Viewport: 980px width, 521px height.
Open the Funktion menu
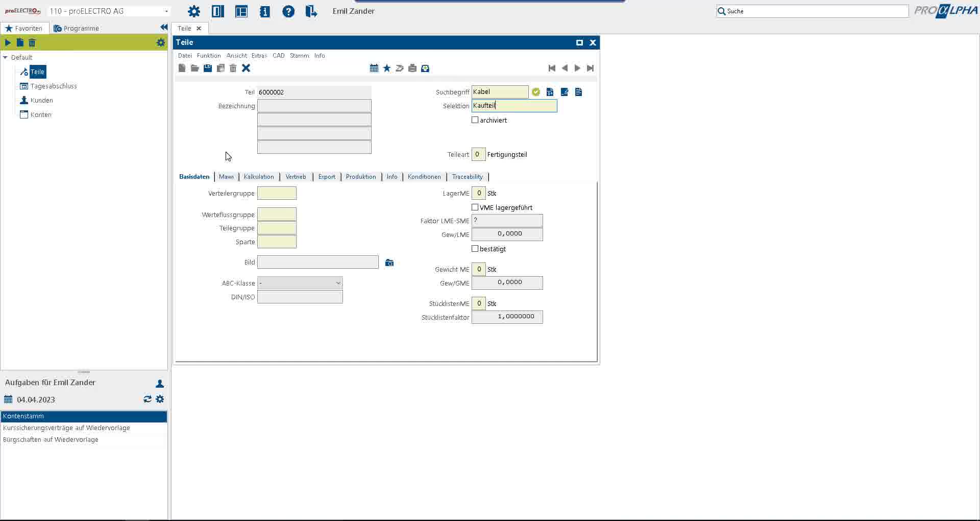coord(209,56)
